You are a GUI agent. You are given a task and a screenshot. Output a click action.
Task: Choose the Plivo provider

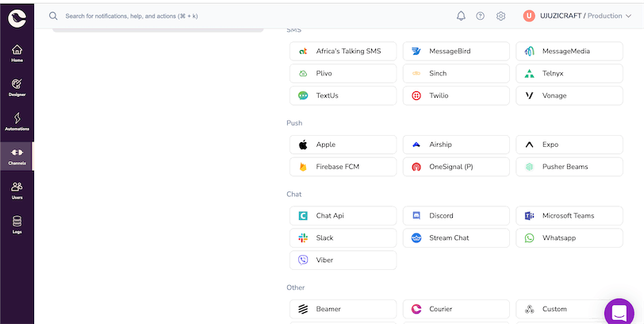pyautogui.click(x=343, y=73)
